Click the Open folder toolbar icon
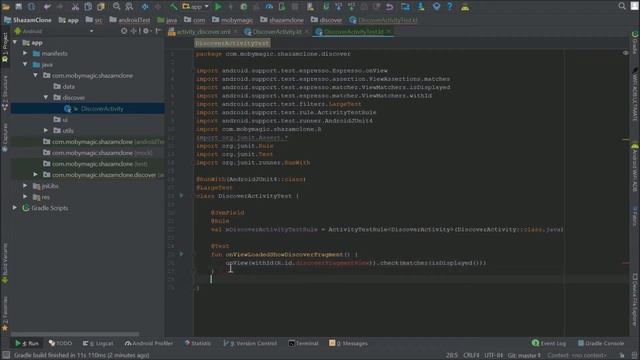This screenshot has height=360, width=640. coord(6,7)
